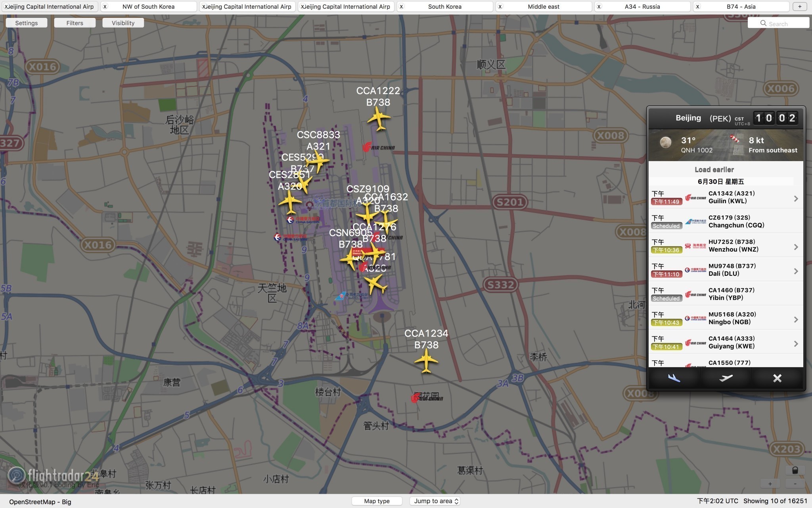Click the QNH 1002 pressure reading

pyautogui.click(x=697, y=150)
